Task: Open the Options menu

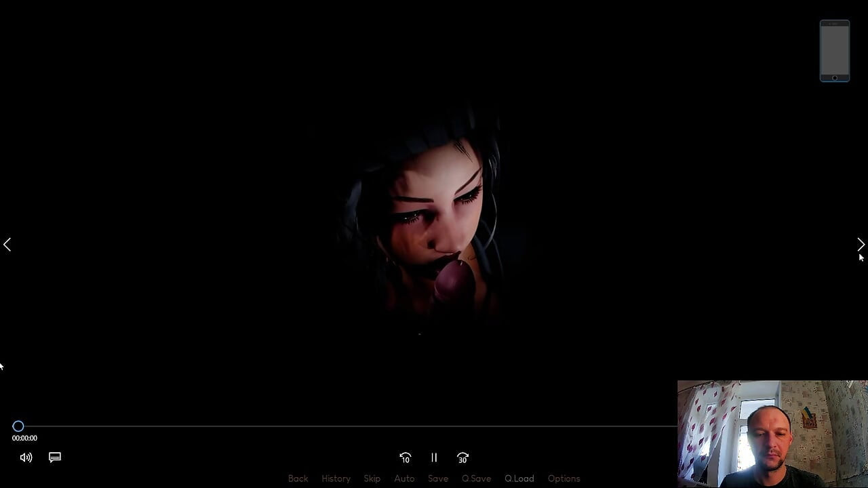Action: click(564, 479)
